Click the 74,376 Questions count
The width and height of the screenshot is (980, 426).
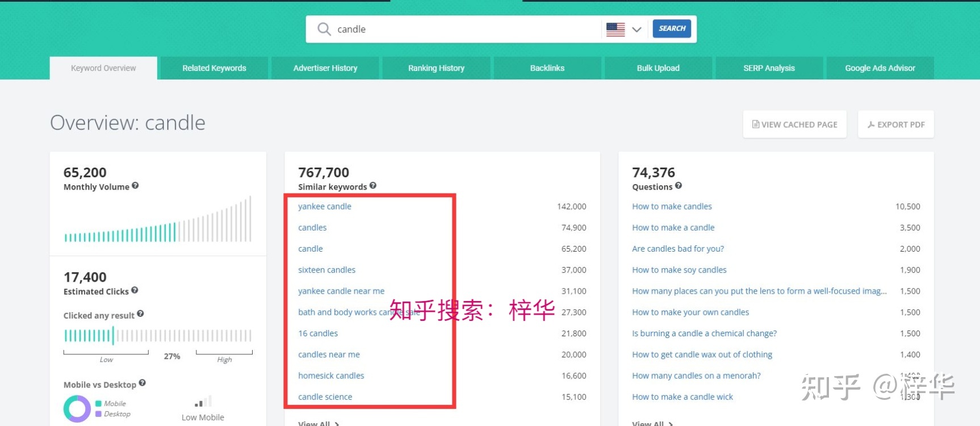(654, 172)
